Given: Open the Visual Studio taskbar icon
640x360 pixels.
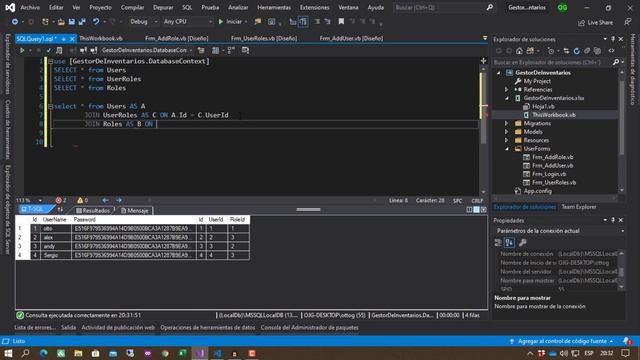Looking at the screenshot, I should [200, 353].
